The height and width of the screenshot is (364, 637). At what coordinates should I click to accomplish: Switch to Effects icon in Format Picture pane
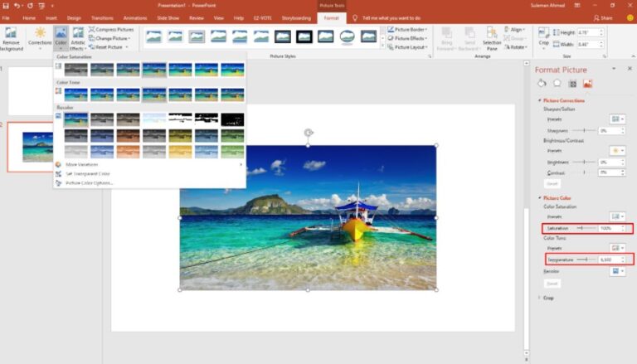[x=557, y=83]
